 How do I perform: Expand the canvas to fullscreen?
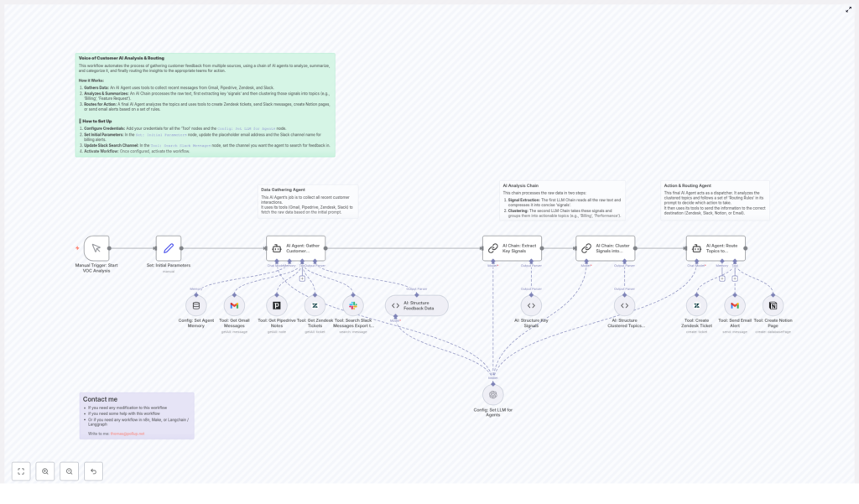pos(849,10)
